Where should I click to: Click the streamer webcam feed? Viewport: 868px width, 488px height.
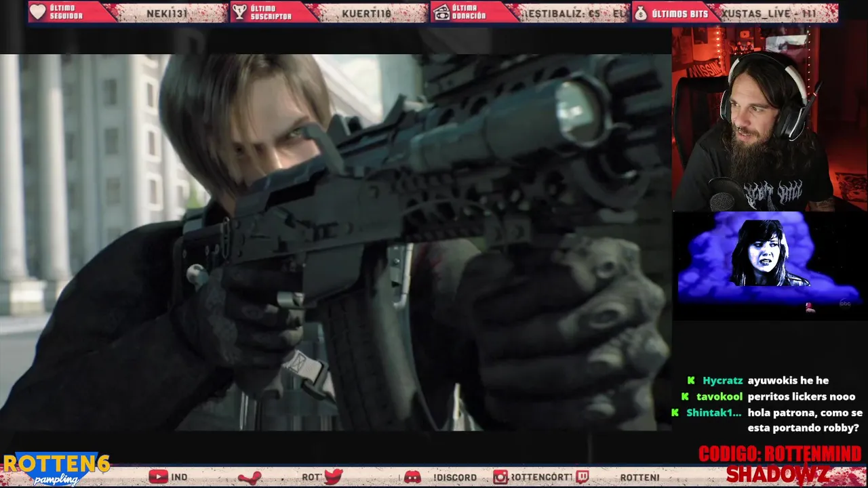(x=770, y=119)
